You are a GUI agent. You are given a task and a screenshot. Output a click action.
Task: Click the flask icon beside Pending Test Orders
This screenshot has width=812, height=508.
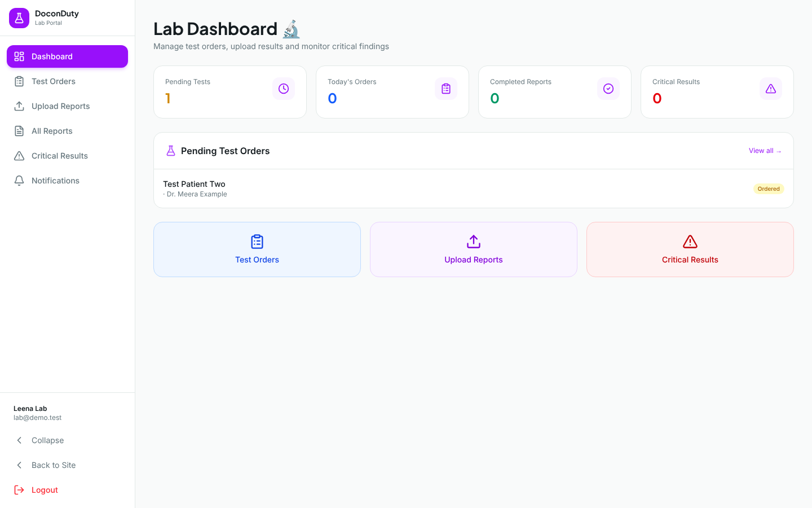coord(171,151)
